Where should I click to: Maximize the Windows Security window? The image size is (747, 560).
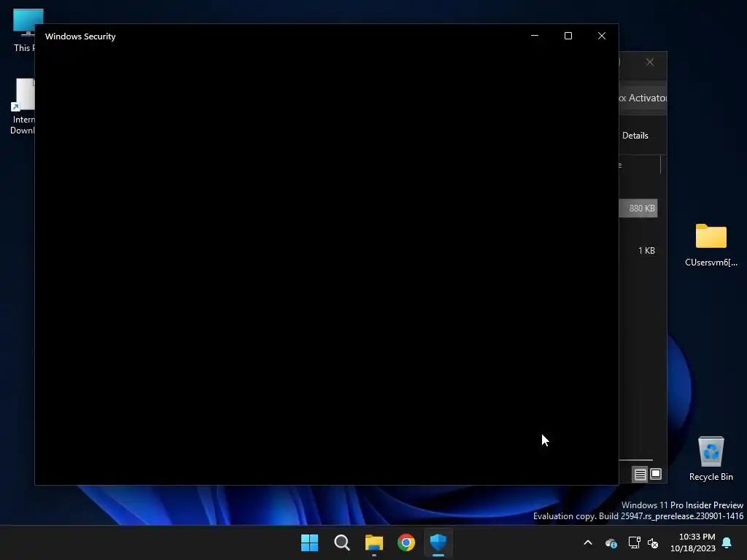[x=568, y=36]
